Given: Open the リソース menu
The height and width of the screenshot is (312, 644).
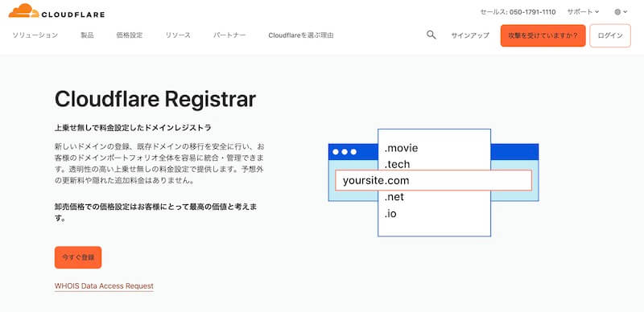Looking at the screenshot, I should pos(178,35).
